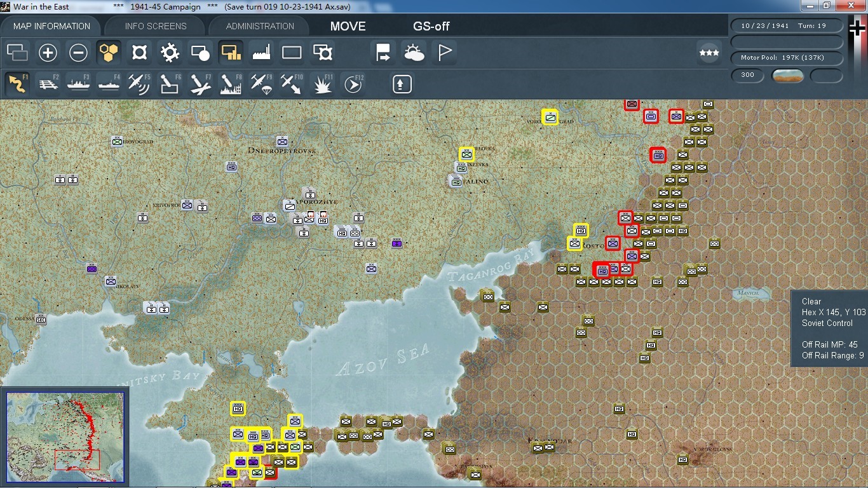Click the up-arrow box icon
The image size is (868, 488).
(402, 83)
